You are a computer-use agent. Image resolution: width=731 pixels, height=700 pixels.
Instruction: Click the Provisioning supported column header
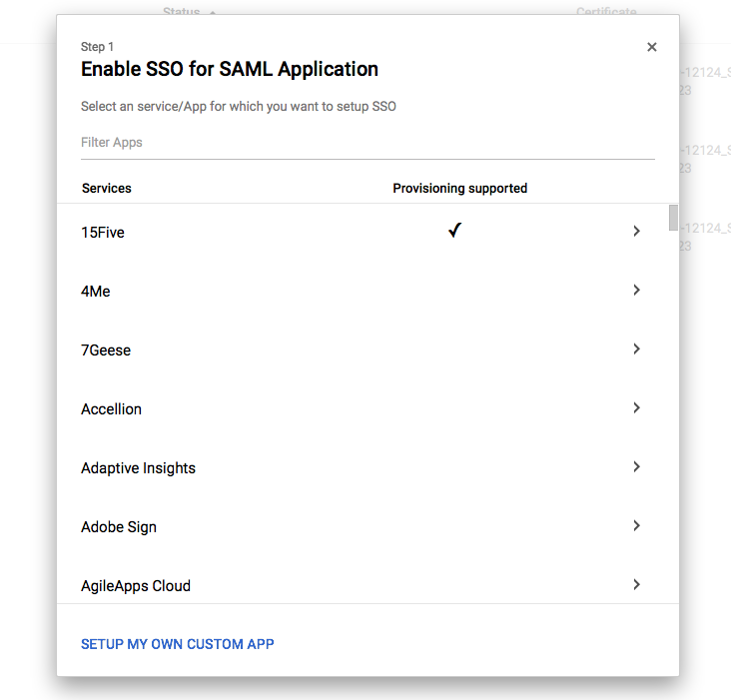click(459, 189)
